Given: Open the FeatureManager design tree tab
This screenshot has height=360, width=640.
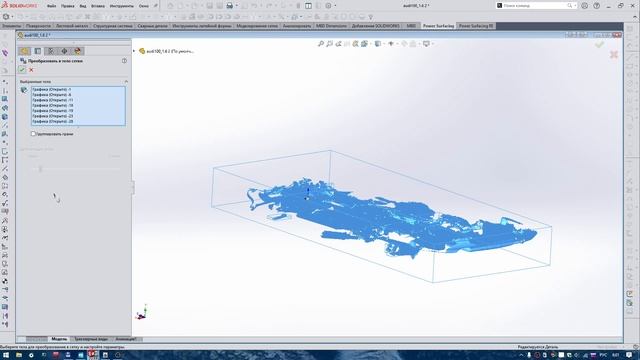Looking at the screenshot, I should 24,51.
